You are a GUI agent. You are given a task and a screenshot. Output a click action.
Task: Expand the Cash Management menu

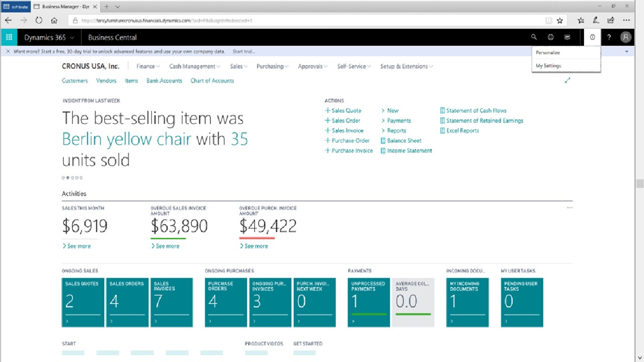pyautogui.click(x=195, y=66)
